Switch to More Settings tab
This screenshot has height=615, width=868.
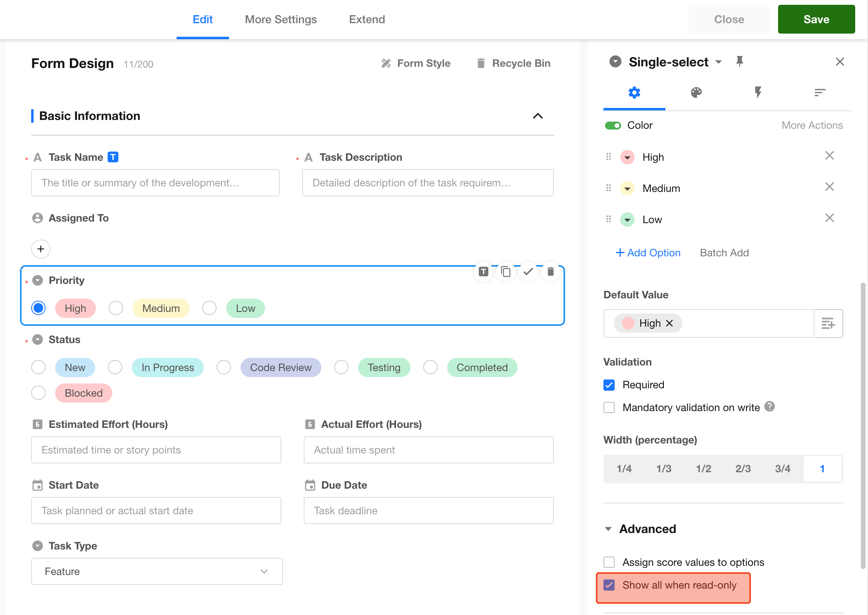pos(281,19)
